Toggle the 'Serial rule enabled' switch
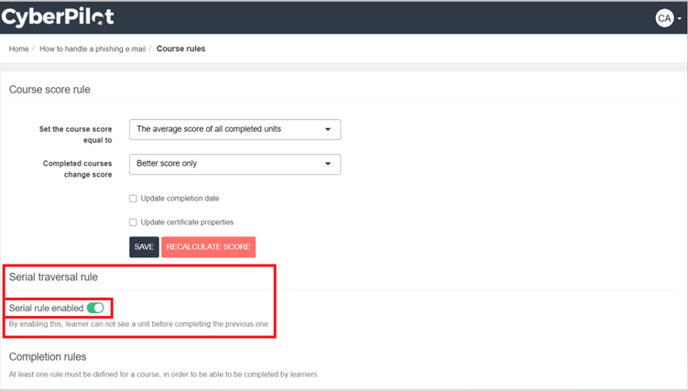This screenshot has width=688, height=391. [95, 308]
